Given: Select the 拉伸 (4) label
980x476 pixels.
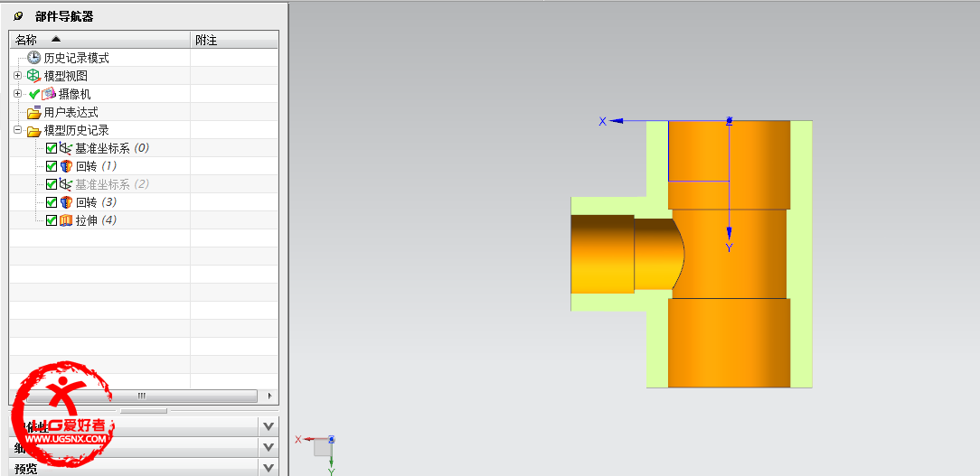Looking at the screenshot, I should click(x=96, y=220).
